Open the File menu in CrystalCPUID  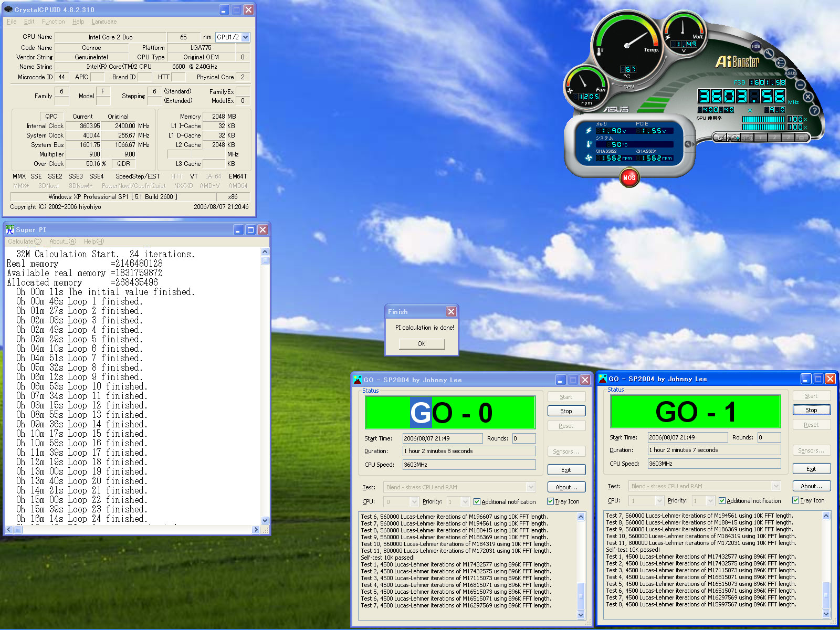(12, 22)
